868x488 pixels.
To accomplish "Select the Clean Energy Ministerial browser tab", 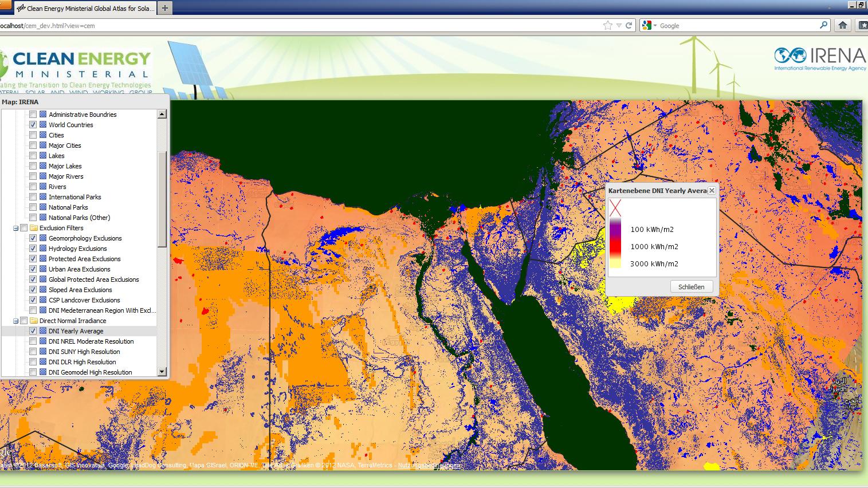I will tap(86, 8).
